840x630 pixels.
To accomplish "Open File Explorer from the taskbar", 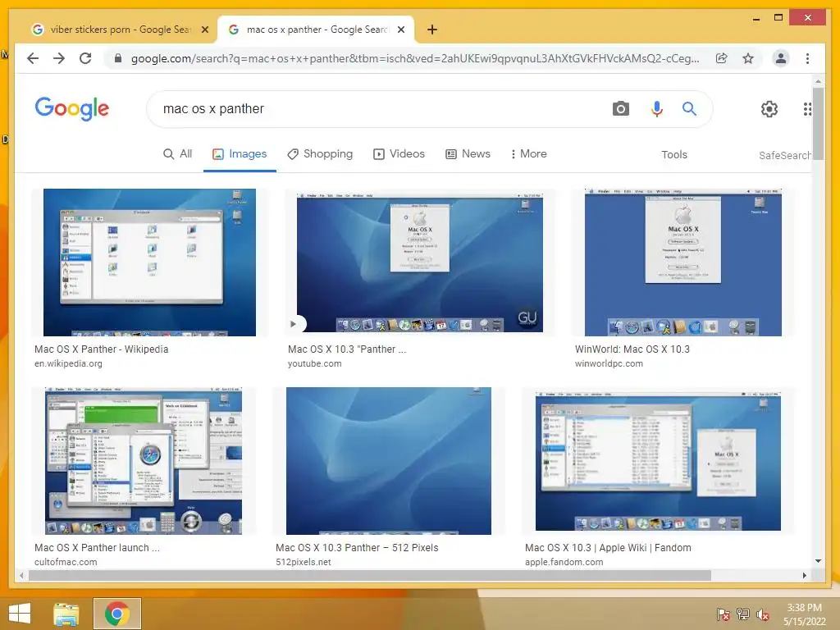I will click(x=66, y=614).
